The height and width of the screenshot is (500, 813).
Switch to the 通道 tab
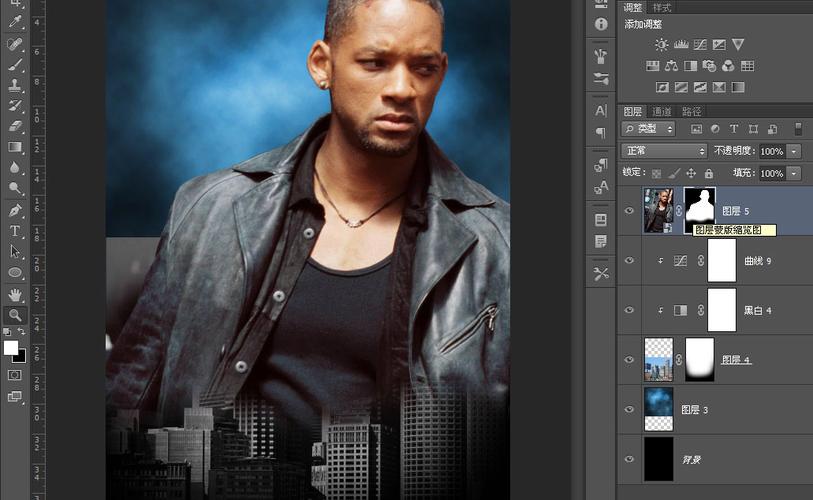[x=662, y=111]
